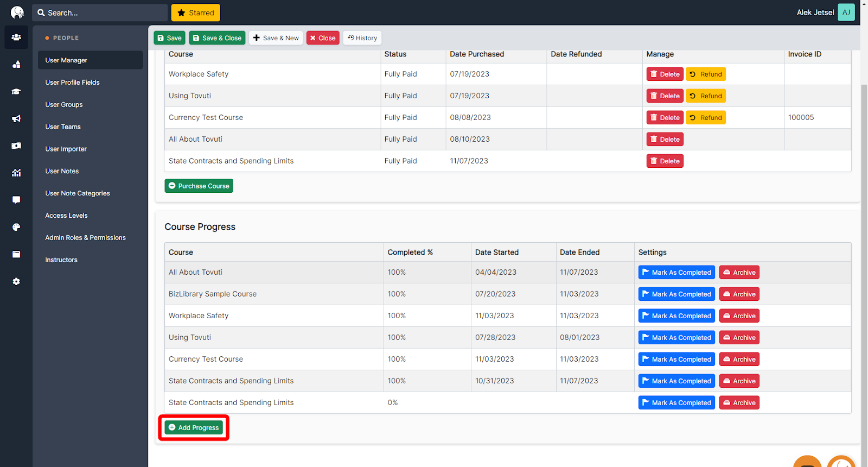Click the Save & Close button
The height and width of the screenshot is (467, 868).
(217, 38)
